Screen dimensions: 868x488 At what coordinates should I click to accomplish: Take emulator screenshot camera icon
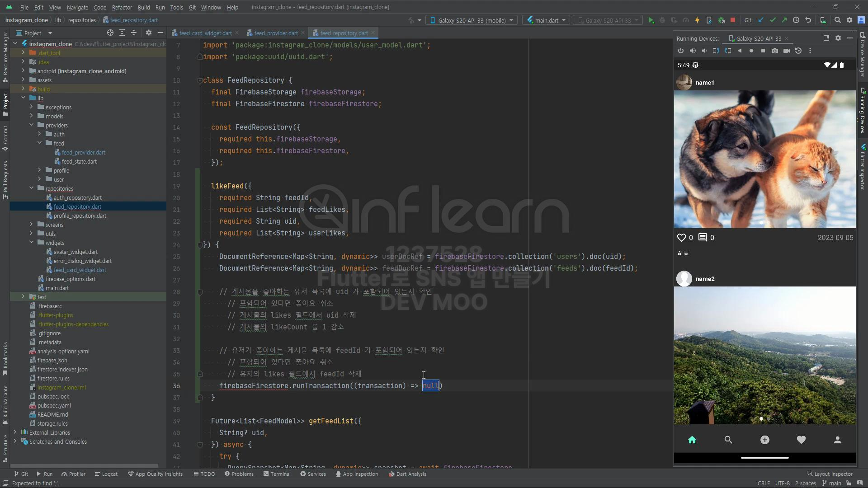pos(775,51)
